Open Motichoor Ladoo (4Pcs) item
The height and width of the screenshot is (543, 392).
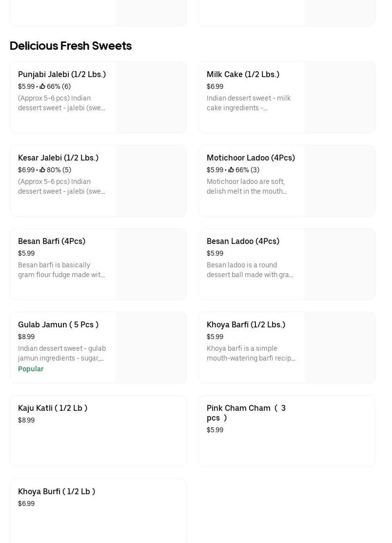(x=251, y=158)
